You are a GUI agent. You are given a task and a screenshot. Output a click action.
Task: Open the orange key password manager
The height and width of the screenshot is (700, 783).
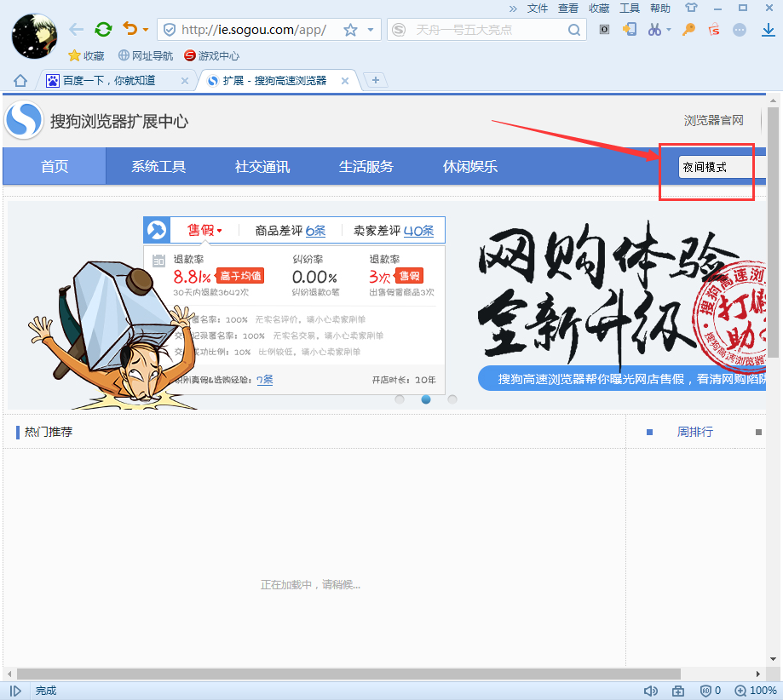[689, 30]
